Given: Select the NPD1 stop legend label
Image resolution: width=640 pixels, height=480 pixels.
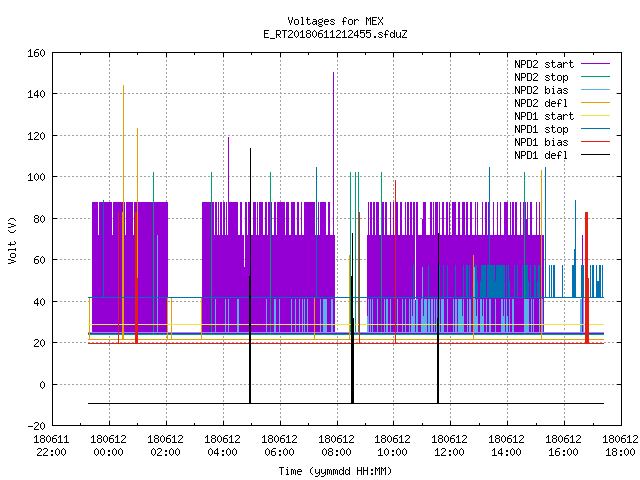Looking at the screenshot, I should coord(541,129).
